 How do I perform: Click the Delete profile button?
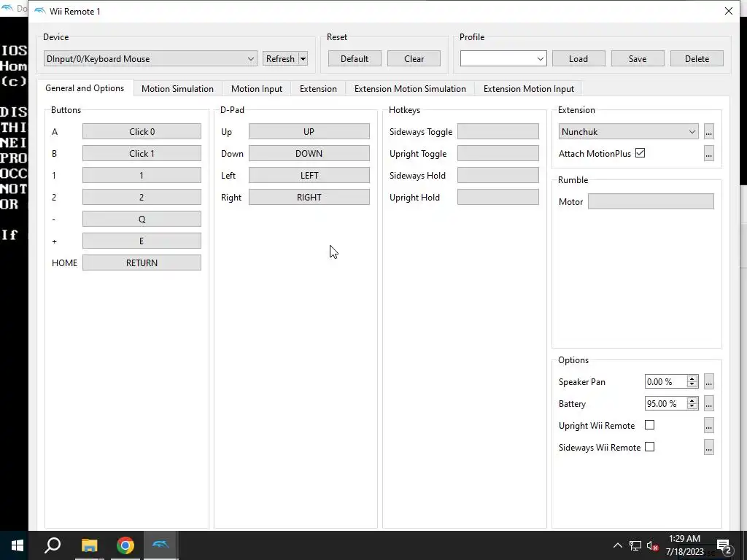(697, 58)
